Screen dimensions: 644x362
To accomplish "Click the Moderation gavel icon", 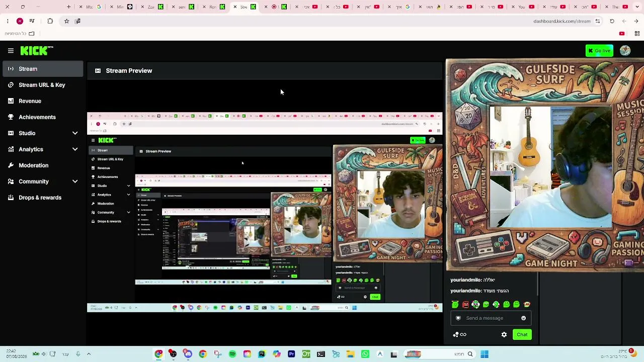I will point(11,165).
